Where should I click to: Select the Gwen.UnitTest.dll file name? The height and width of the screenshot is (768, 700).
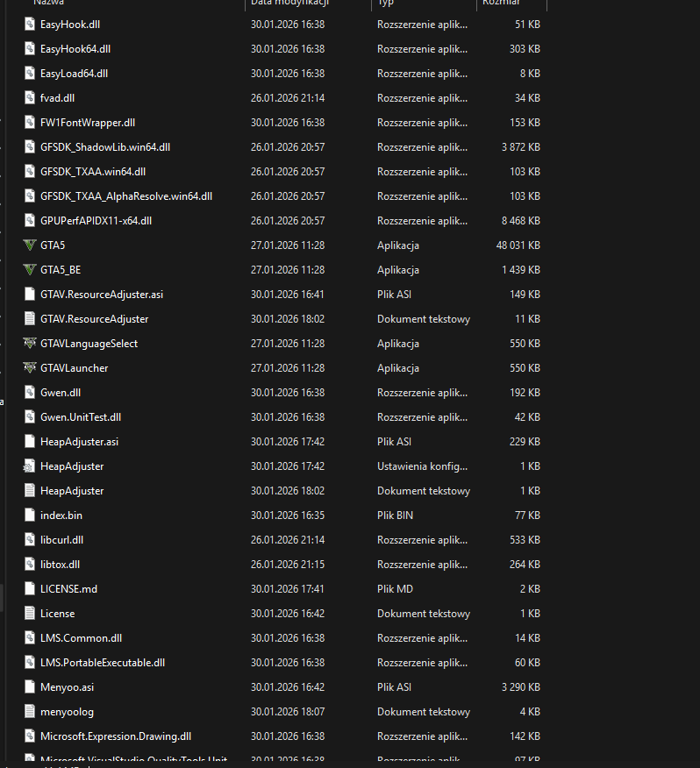pos(81,416)
